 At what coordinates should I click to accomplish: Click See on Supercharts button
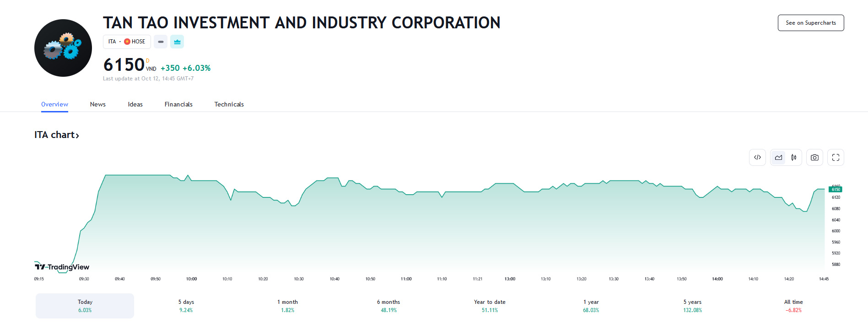811,23
